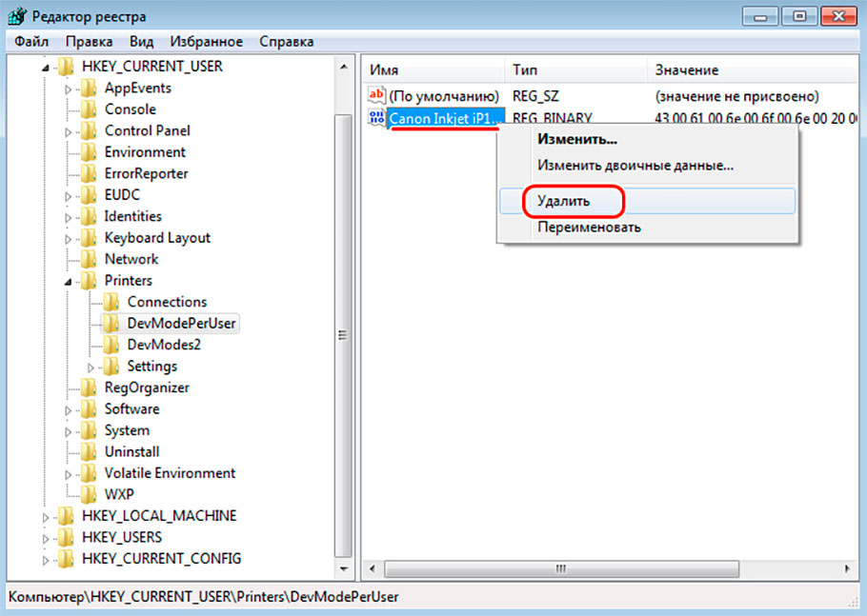Expand the Control Panel key
The height and width of the screenshot is (616, 867).
coord(68,131)
